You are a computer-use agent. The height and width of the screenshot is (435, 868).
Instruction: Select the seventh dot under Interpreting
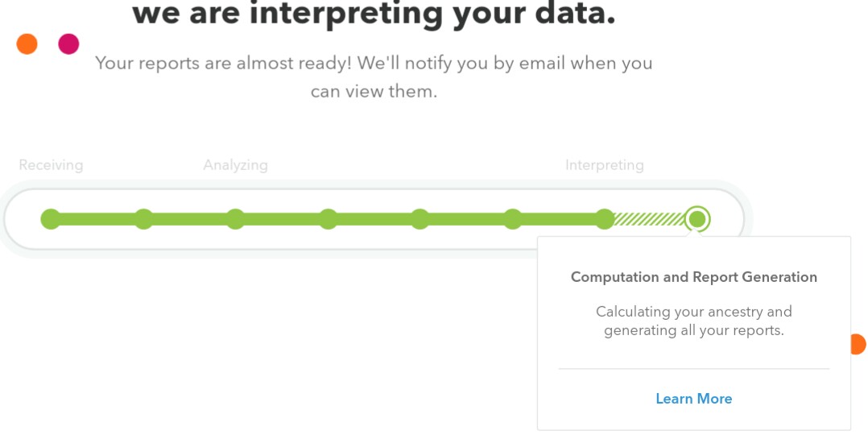coord(605,219)
